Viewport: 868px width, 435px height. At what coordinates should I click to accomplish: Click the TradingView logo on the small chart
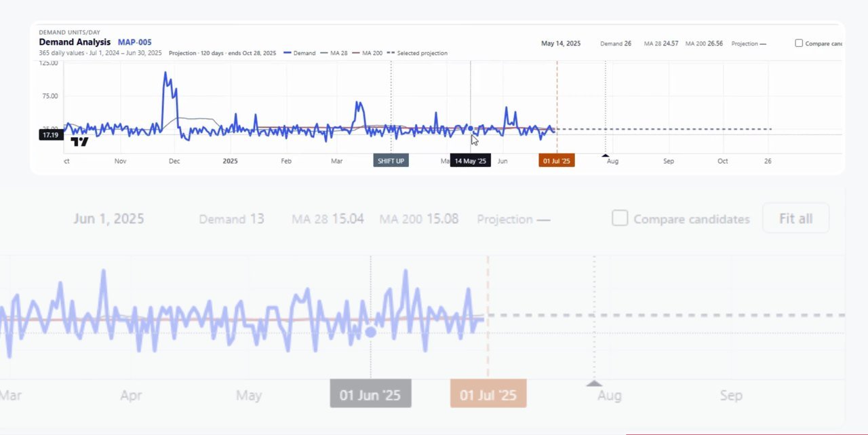(x=80, y=142)
